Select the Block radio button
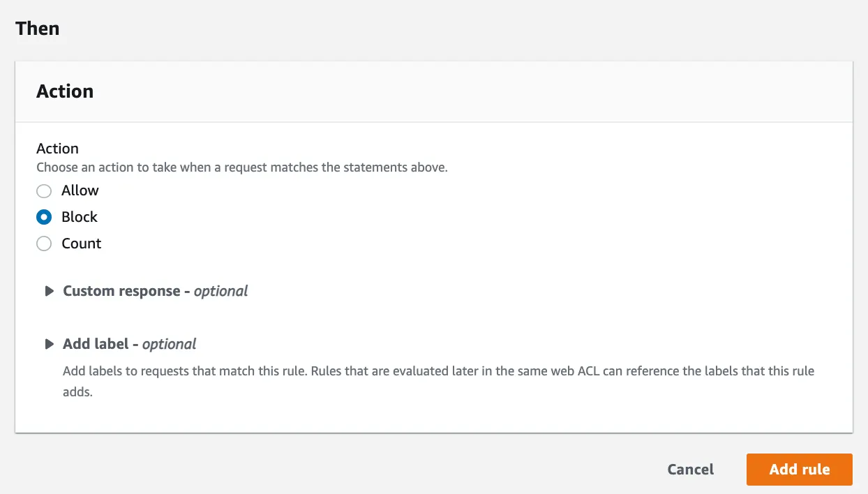This screenshot has width=868, height=494. point(44,218)
